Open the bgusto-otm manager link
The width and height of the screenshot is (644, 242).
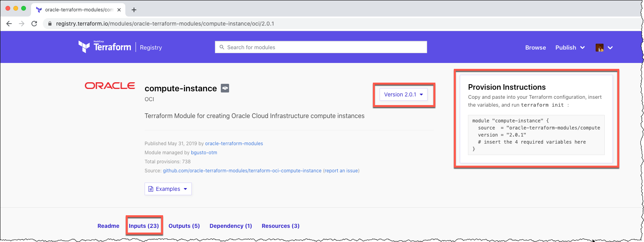(204, 153)
